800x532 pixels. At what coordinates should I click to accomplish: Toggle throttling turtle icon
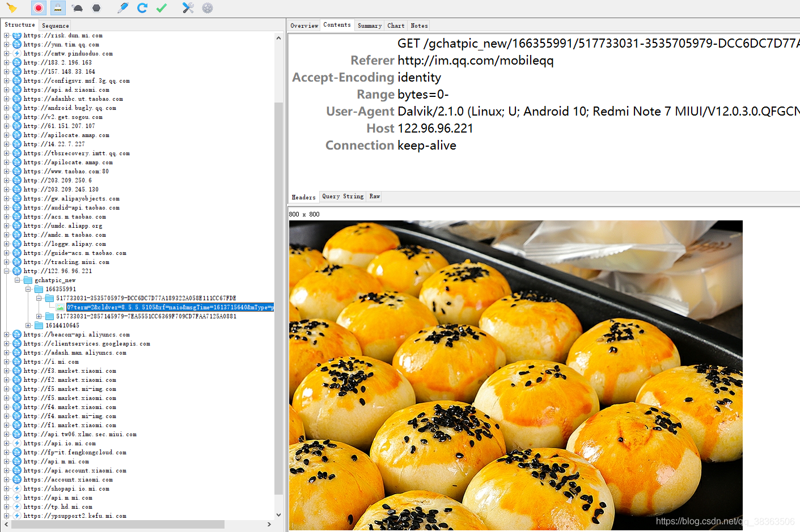click(x=78, y=8)
